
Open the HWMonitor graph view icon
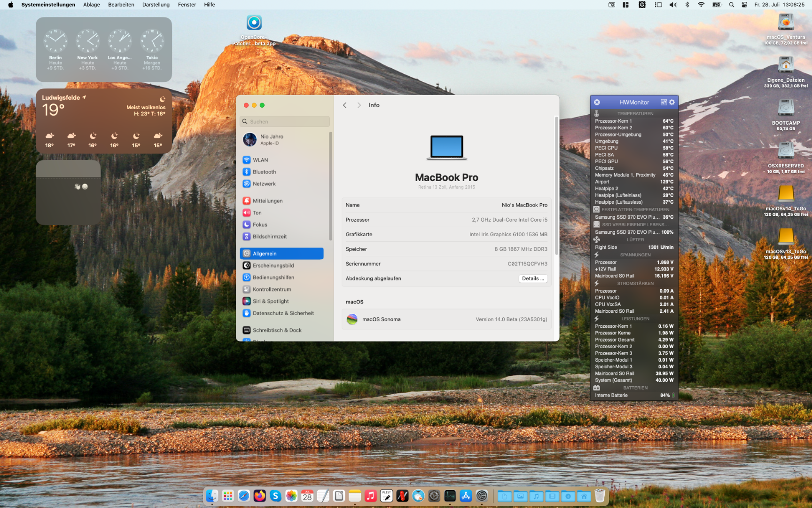tap(664, 102)
